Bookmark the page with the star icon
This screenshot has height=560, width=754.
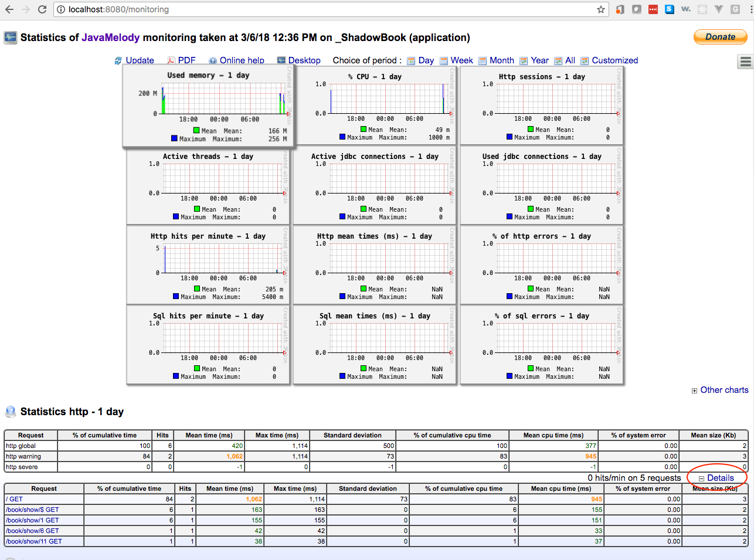(x=601, y=9)
